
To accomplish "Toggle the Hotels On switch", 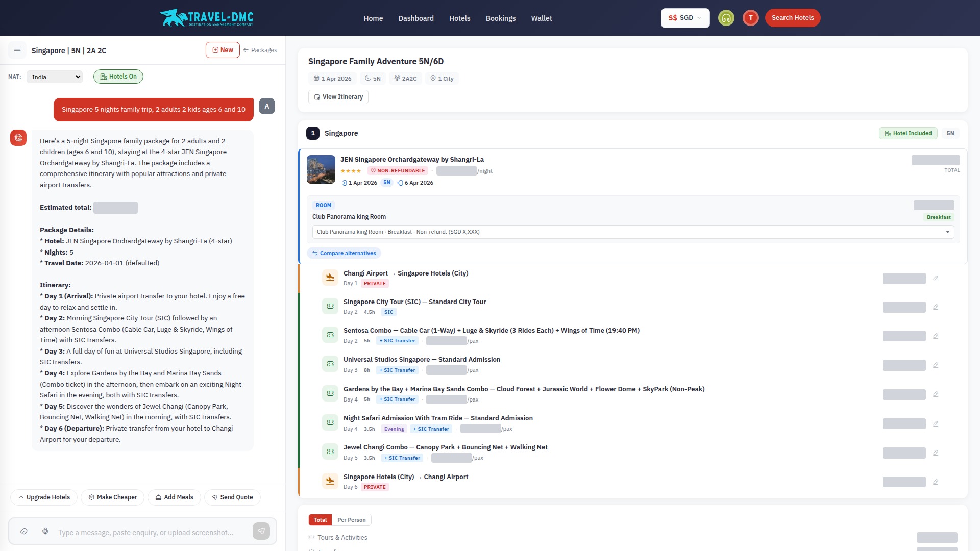I will (118, 76).
